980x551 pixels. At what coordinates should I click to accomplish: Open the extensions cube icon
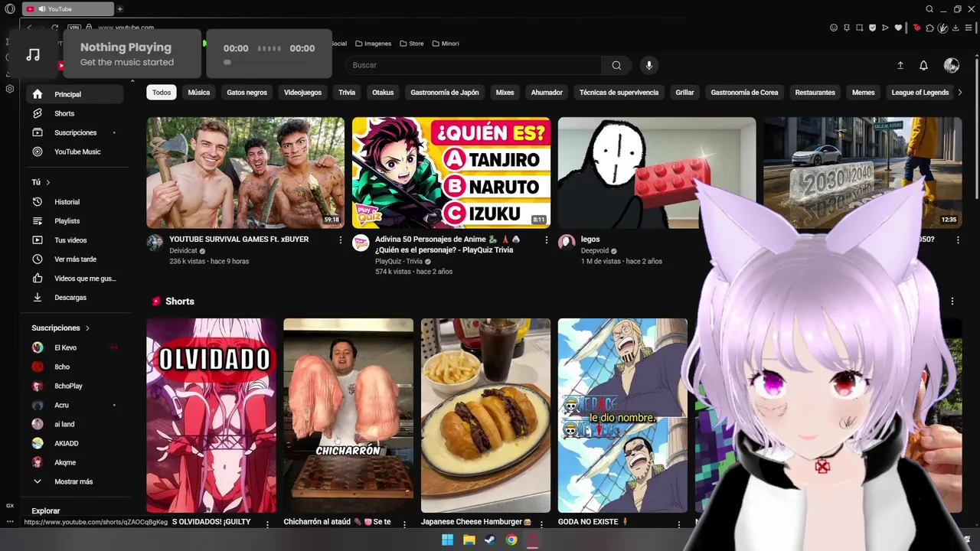click(930, 28)
